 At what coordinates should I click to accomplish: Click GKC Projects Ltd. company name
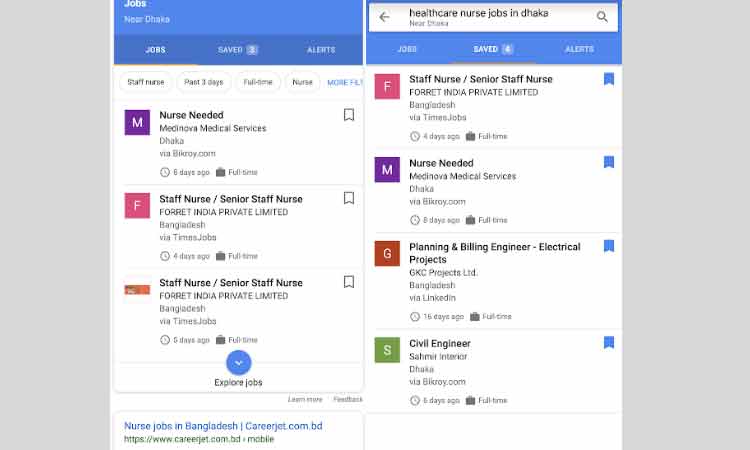coord(443,273)
